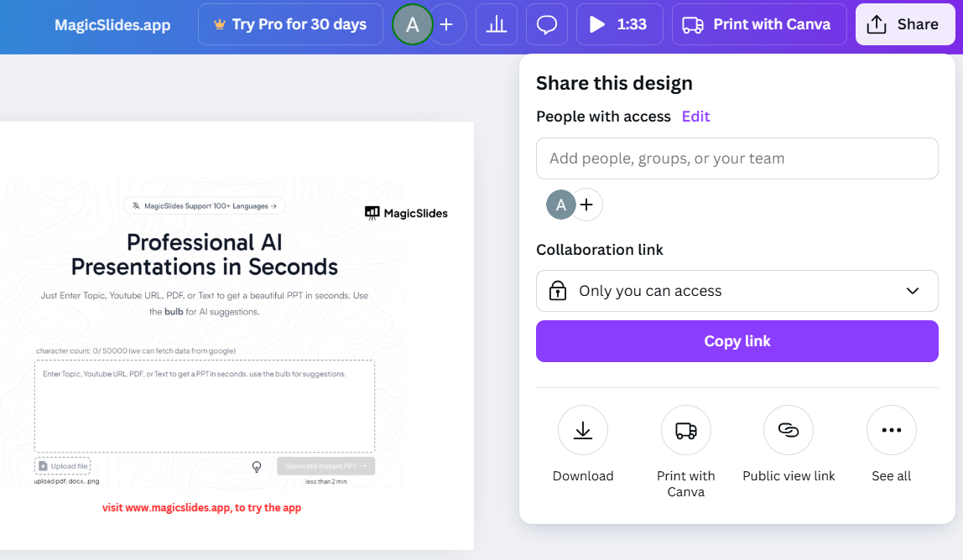
Task: Click the chevron arrow in collaboration link
Action: [x=913, y=291]
